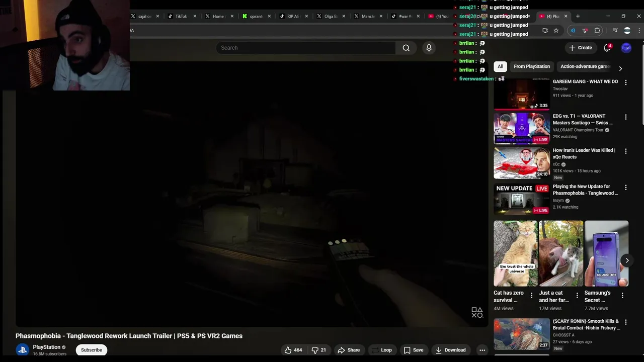
Task: Subscribe to the PlayStation channel
Action: (x=92, y=350)
